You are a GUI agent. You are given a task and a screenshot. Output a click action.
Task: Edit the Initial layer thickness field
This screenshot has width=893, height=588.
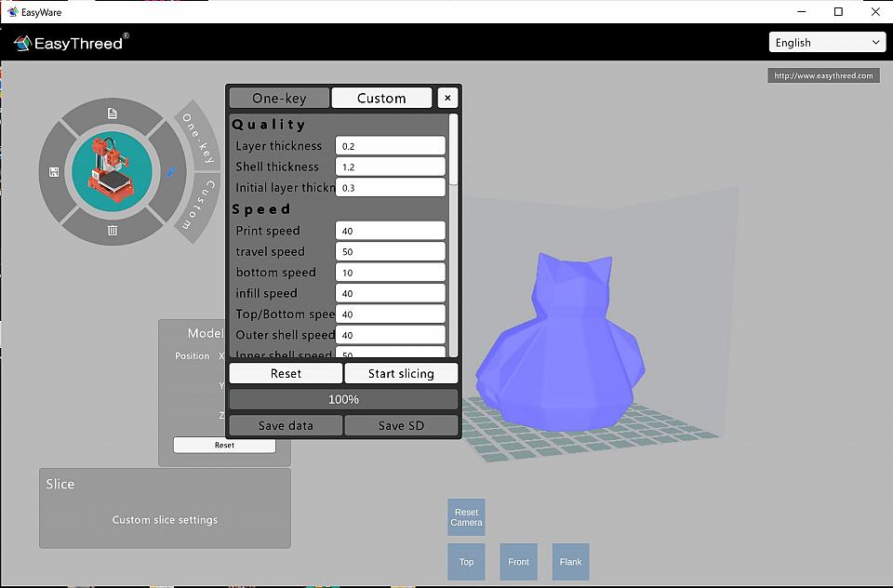390,187
